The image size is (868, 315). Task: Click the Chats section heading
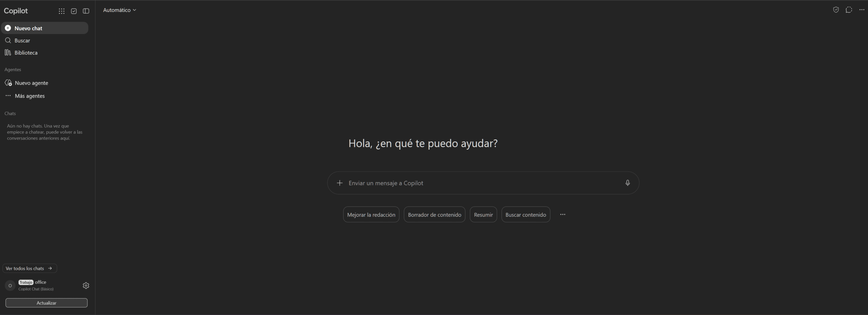pyautogui.click(x=10, y=113)
